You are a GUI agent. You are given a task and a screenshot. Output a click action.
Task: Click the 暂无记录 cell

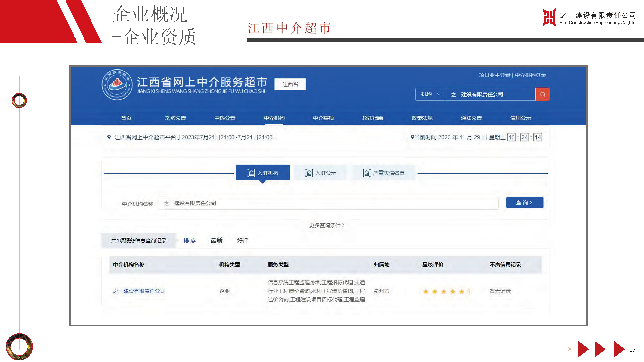(500, 291)
